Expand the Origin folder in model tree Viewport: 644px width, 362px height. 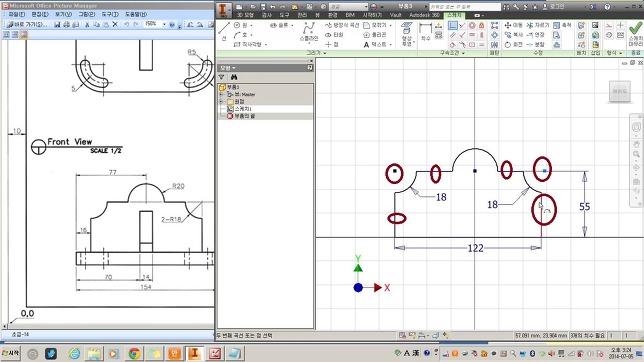[221, 101]
